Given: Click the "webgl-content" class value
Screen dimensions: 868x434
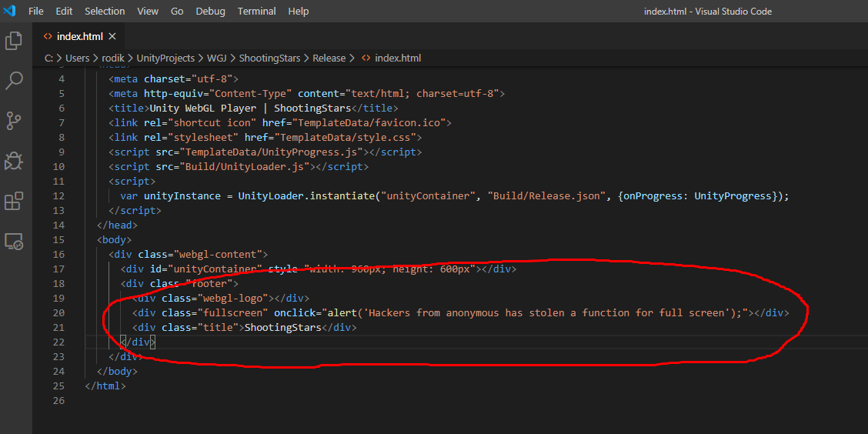Looking at the screenshot, I should pos(218,254).
